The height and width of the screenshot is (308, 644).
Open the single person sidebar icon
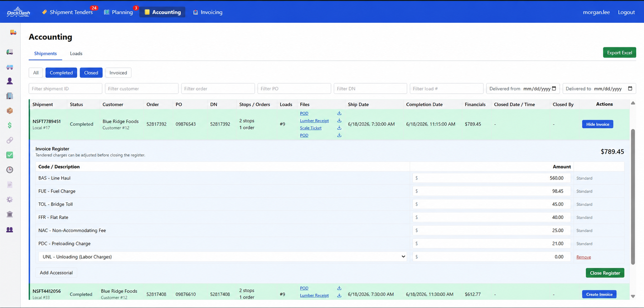point(10,81)
